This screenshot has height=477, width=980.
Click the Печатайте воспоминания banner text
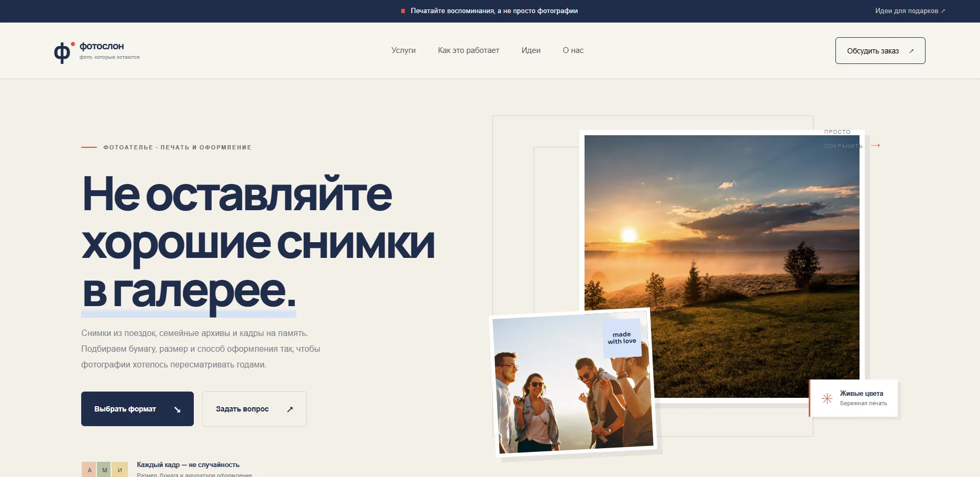point(494,11)
